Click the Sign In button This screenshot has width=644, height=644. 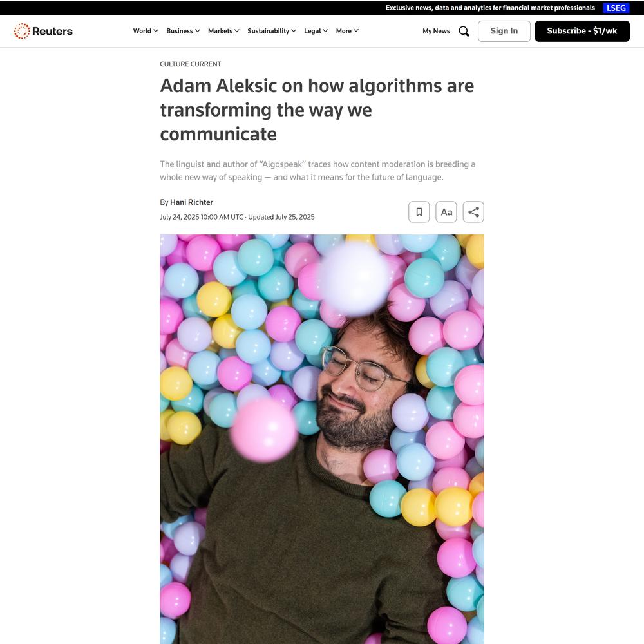click(x=504, y=31)
